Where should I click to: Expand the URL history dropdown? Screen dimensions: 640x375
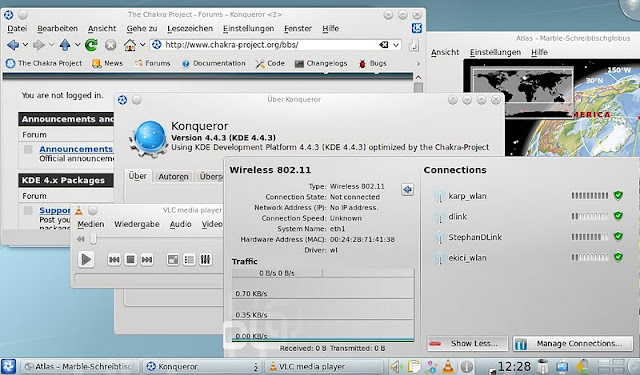[396, 45]
